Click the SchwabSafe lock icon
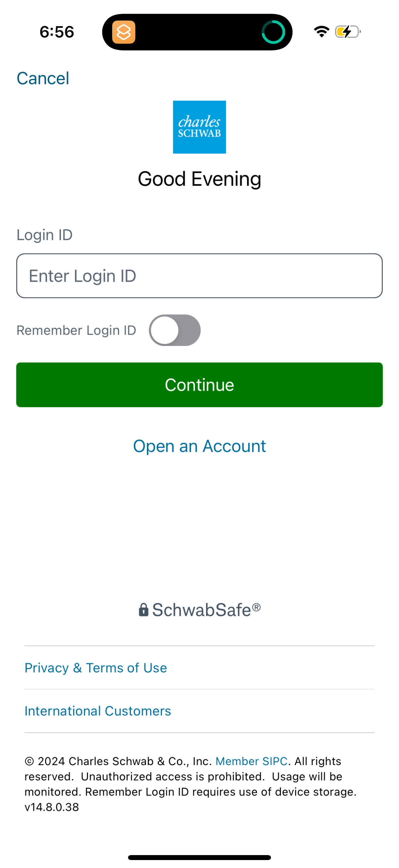The width and height of the screenshot is (399, 868). (x=144, y=609)
